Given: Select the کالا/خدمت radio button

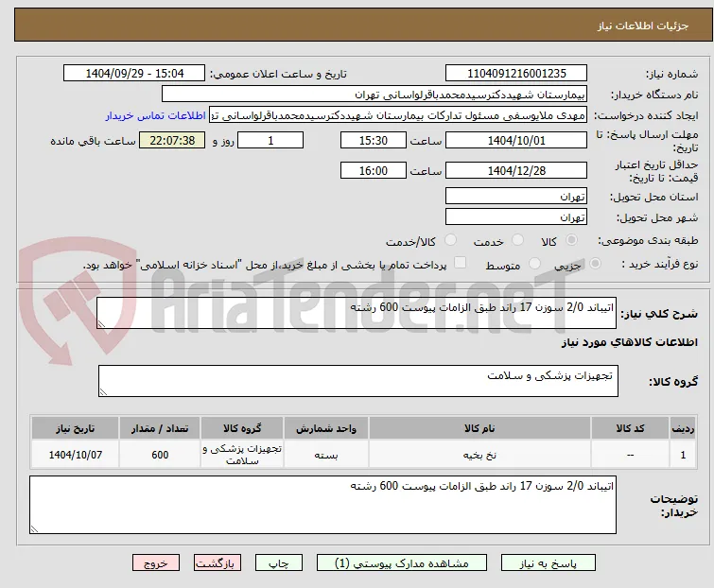Looking at the screenshot, I should coord(450,240).
